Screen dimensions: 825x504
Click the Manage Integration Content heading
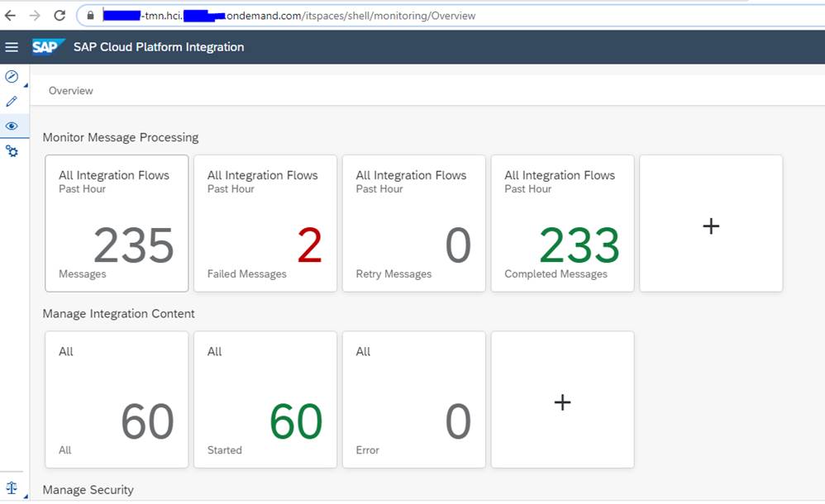pos(118,313)
